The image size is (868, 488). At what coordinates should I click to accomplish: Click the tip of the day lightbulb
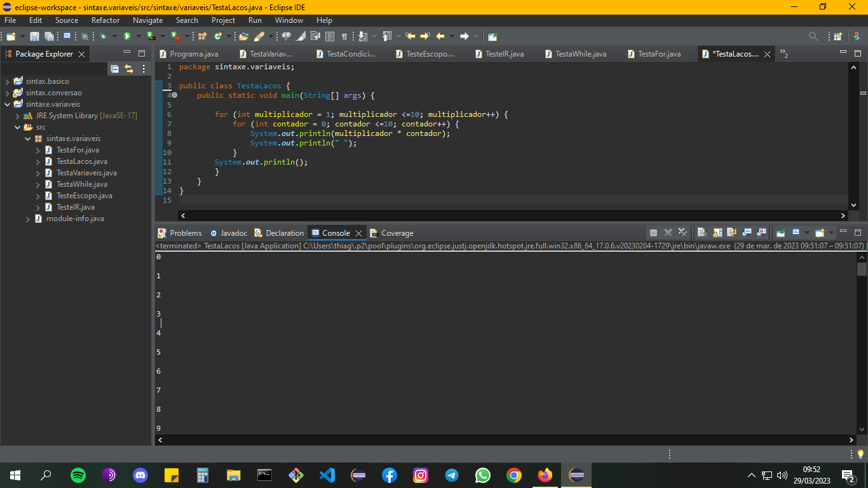coord(860,454)
